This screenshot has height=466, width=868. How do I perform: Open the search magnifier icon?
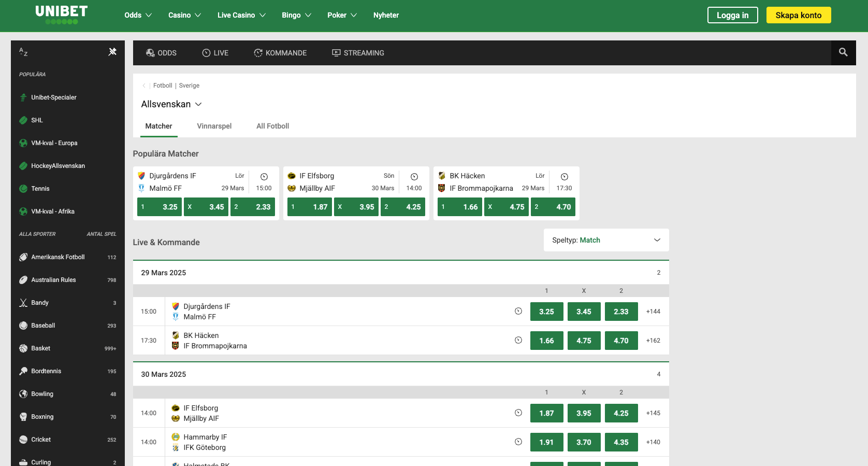pos(843,52)
